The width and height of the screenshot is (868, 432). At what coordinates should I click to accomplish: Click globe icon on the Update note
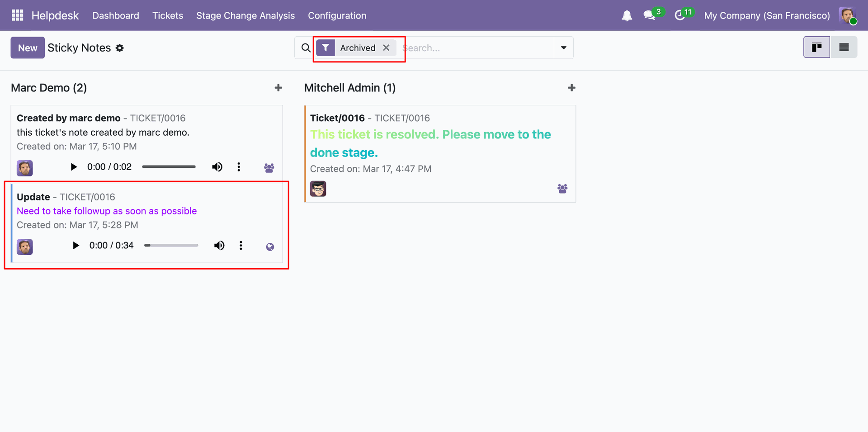coord(270,247)
